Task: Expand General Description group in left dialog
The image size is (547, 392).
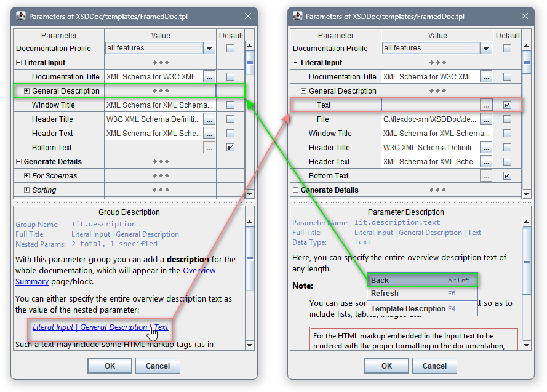Action: tap(27, 91)
